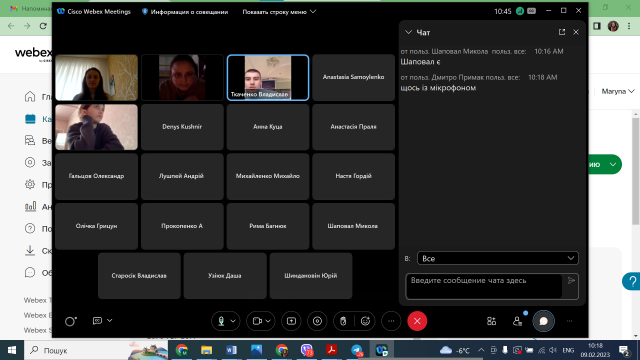
Task: Open panel options ellipsis at bottom right
Action: tap(569, 321)
